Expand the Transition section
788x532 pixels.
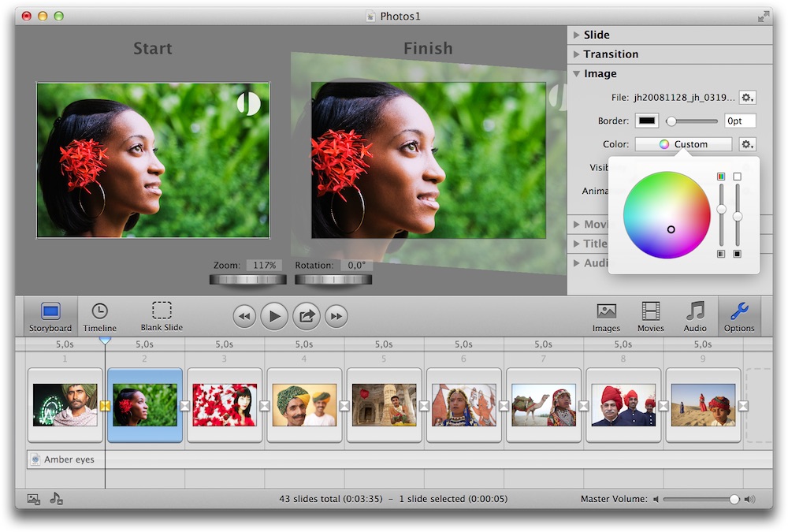pyautogui.click(x=577, y=54)
